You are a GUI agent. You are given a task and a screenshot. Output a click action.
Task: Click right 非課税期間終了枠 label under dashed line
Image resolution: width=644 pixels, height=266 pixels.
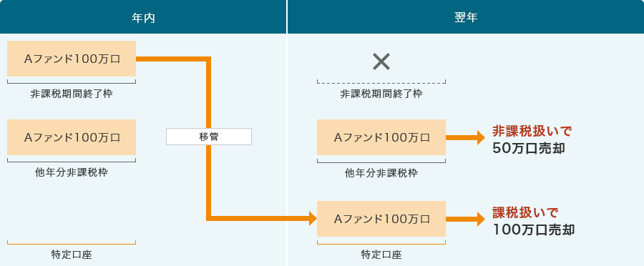pos(381,94)
